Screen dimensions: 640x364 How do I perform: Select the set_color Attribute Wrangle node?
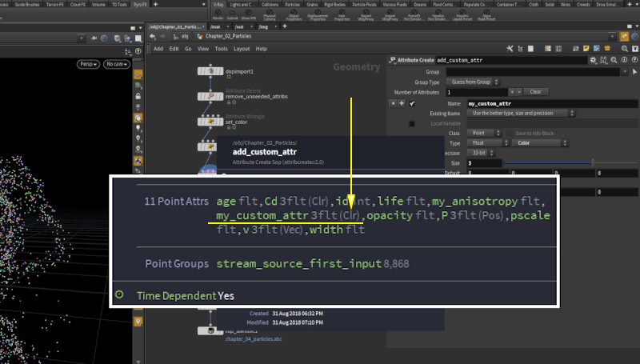coord(212,122)
